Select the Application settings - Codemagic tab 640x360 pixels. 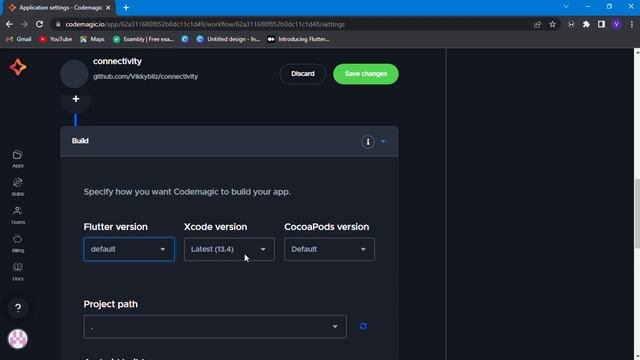[x=60, y=8]
